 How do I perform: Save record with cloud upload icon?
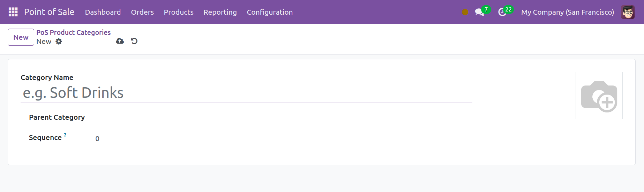[120, 41]
